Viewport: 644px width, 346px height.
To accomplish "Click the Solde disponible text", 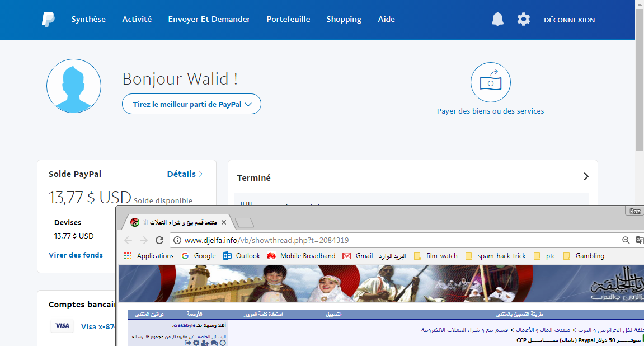I will [x=163, y=200].
